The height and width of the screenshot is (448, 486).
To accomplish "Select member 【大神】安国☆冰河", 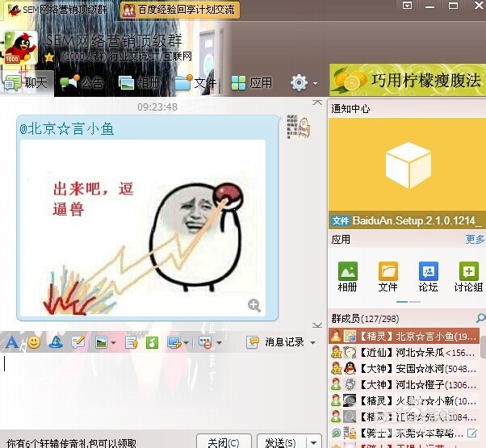I will [404, 368].
